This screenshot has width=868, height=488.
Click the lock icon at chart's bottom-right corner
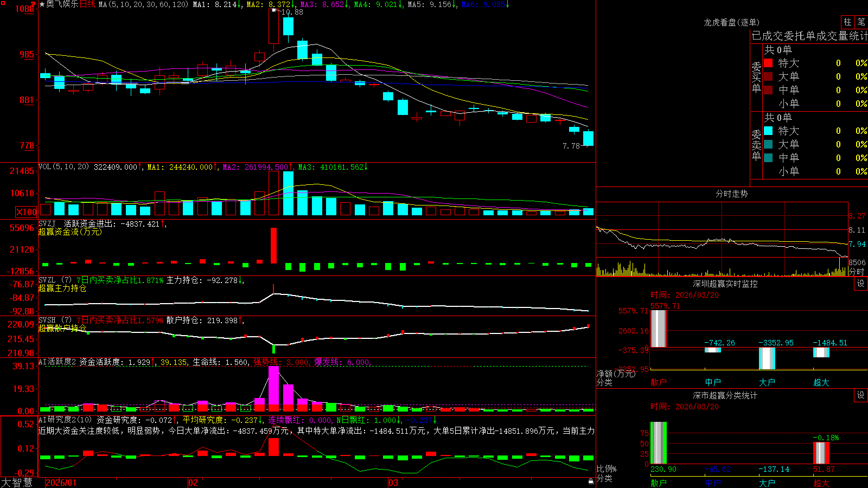tap(591, 481)
